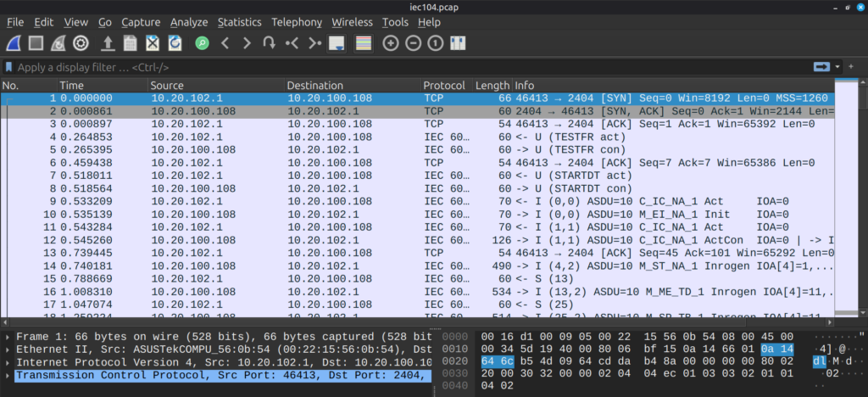
Task: Sort packets by Length column
Action: coord(492,86)
